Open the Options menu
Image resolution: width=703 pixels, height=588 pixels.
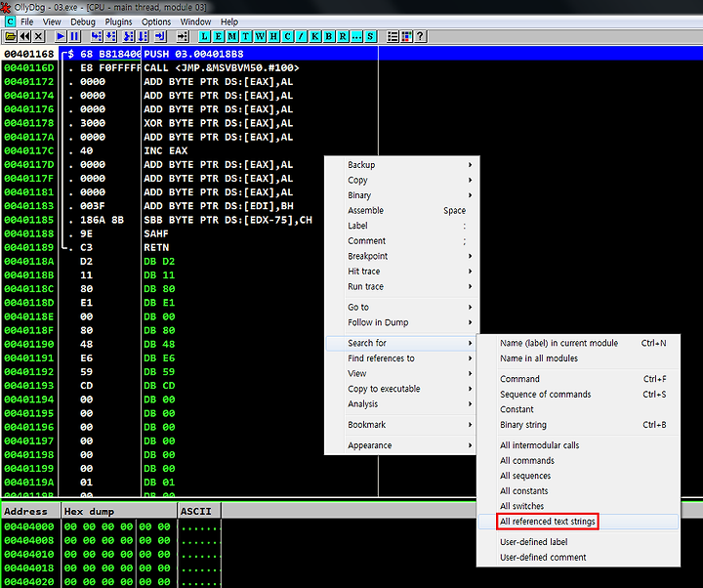[x=156, y=21]
